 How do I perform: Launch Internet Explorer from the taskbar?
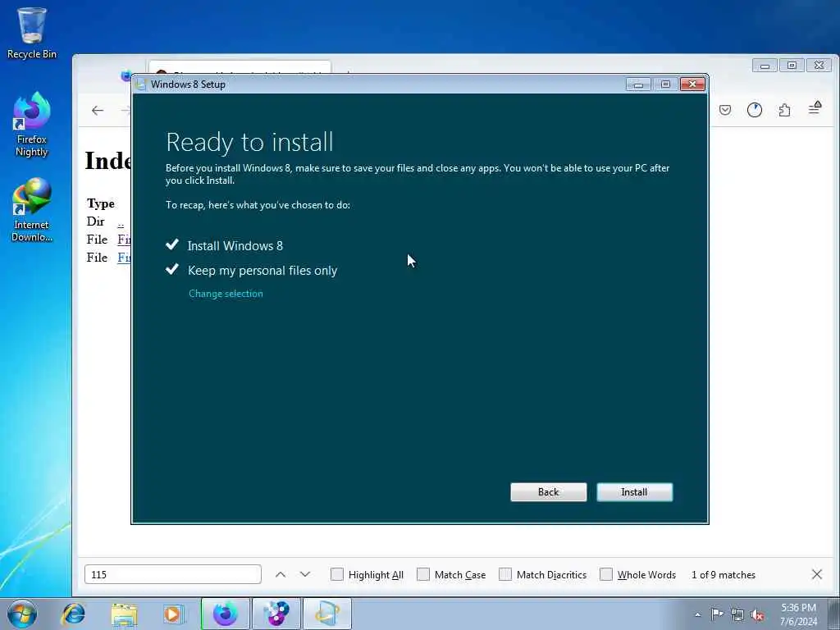(73, 614)
